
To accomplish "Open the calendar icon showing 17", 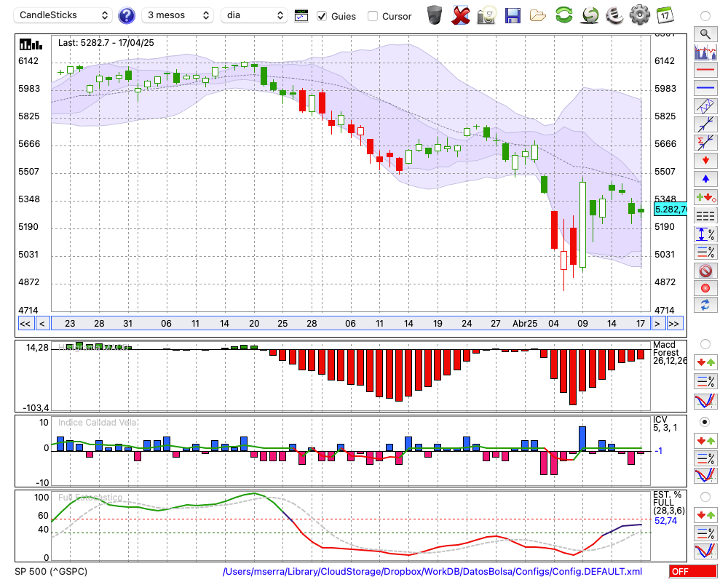I will (665, 15).
